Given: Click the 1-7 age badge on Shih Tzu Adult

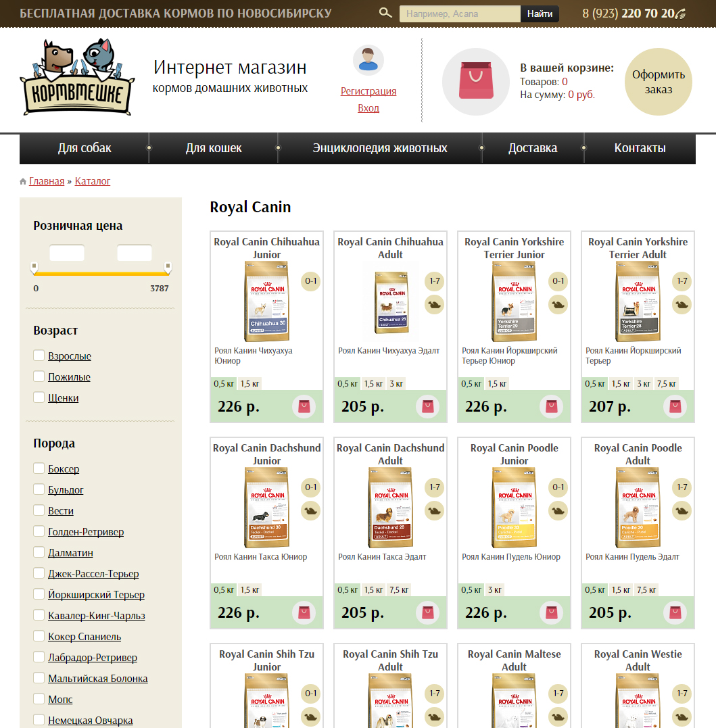Looking at the screenshot, I should click(435, 693).
